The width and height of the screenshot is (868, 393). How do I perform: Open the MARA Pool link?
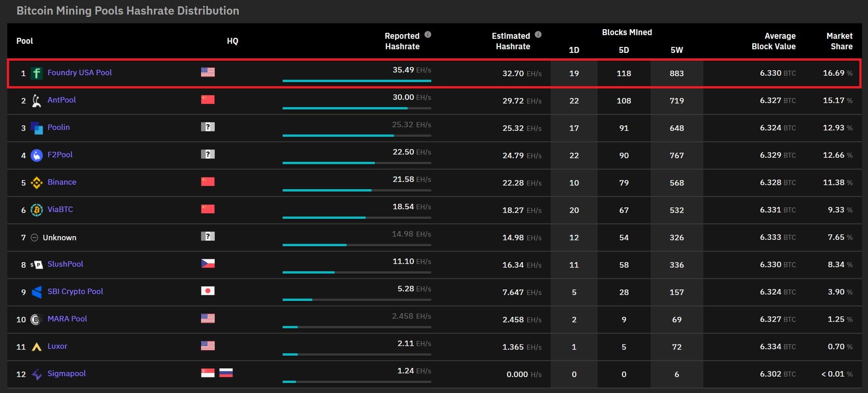[67, 319]
